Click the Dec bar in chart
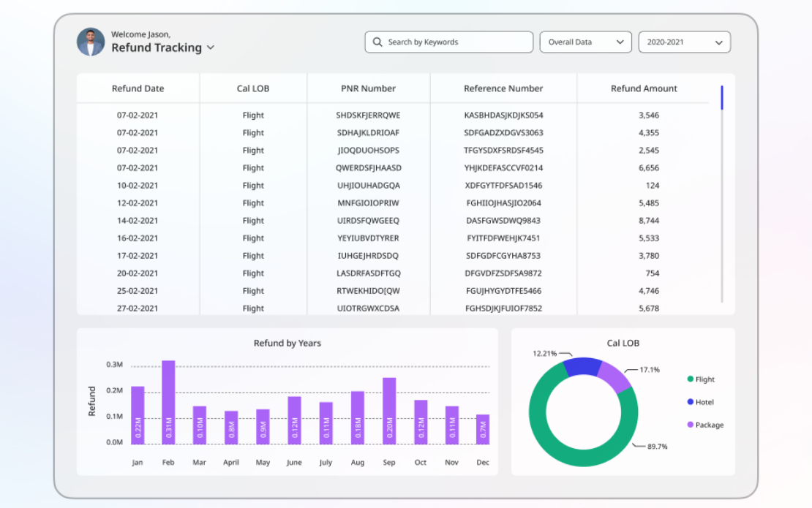This screenshot has height=508, width=812. click(483, 429)
